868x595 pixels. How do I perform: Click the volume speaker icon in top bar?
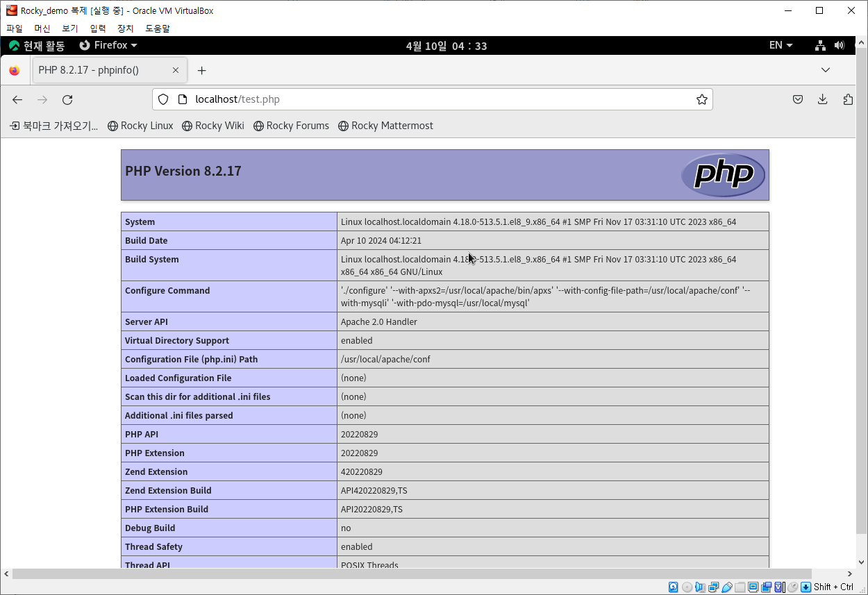click(839, 45)
